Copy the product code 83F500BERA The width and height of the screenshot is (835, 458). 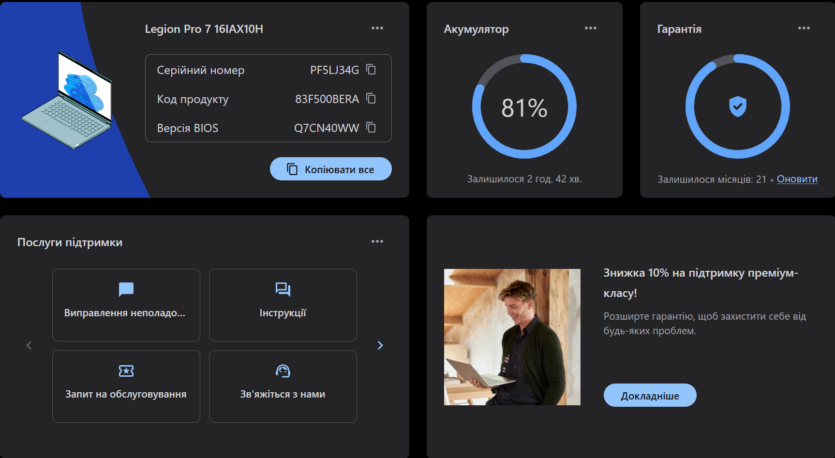[371, 99]
